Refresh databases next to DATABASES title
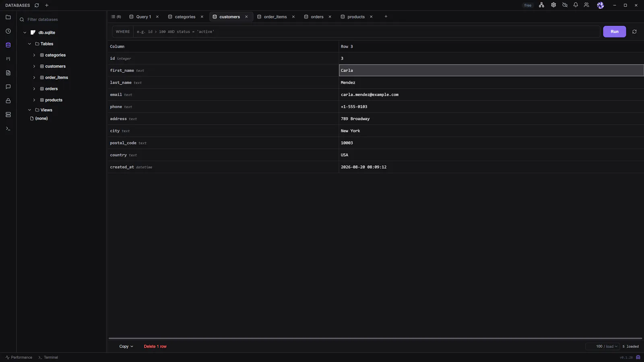This screenshot has width=644, height=362. tap(37, 5)
